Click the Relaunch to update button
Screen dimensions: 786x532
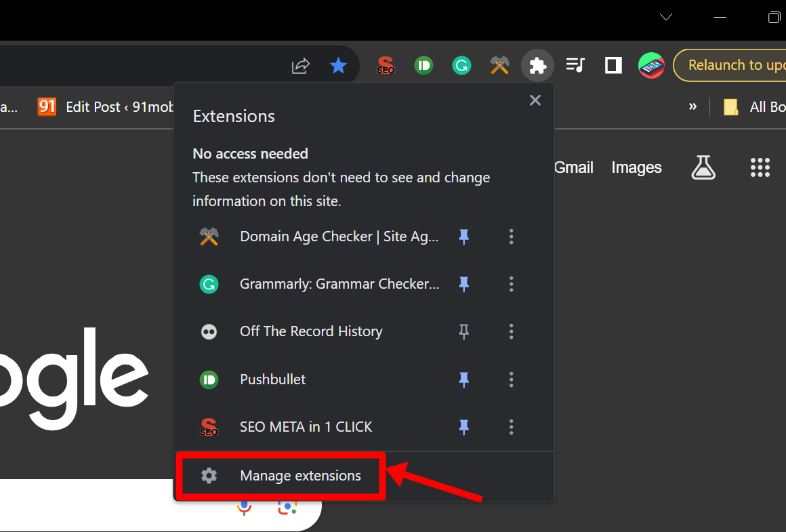coord(730,65)
